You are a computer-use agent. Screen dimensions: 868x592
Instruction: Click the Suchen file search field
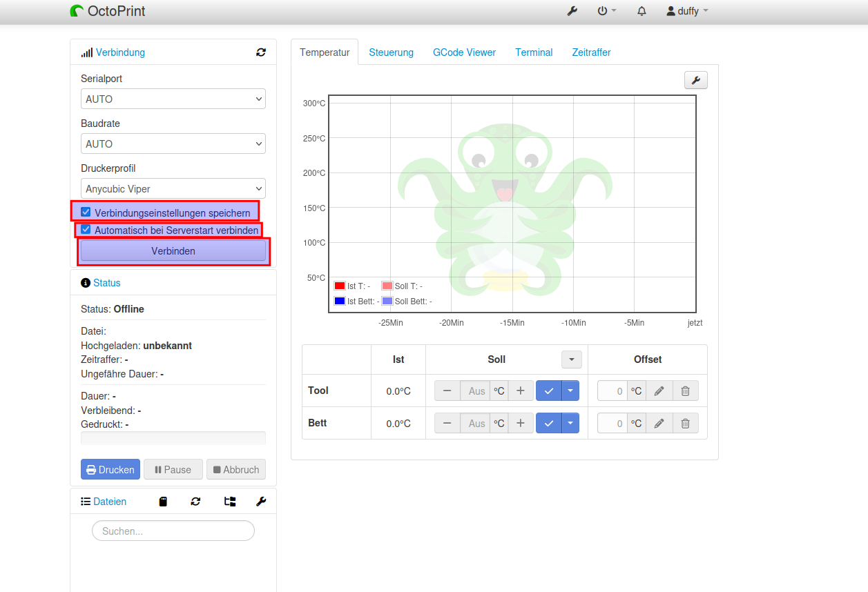tap(173, 531)
